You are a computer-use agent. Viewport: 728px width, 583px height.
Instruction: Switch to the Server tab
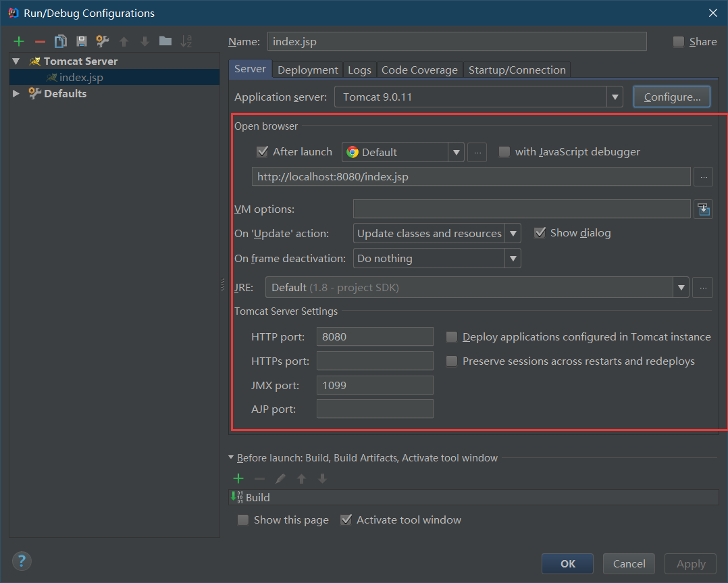[x=251, y=69]
